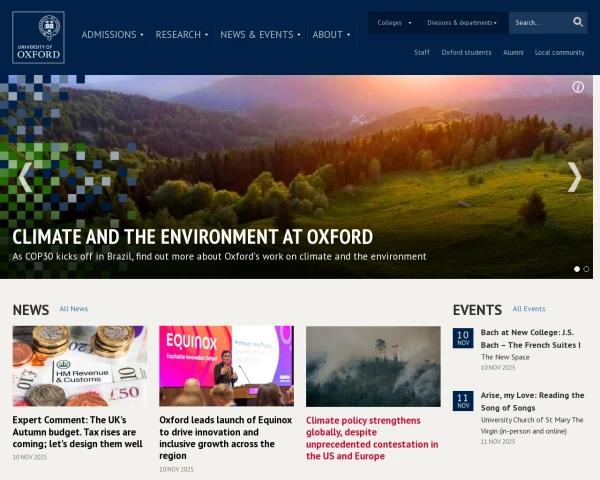The height and width of the screenshot is (480, 600).
Task: Expand the About menu
Action: tap(331, 34)
